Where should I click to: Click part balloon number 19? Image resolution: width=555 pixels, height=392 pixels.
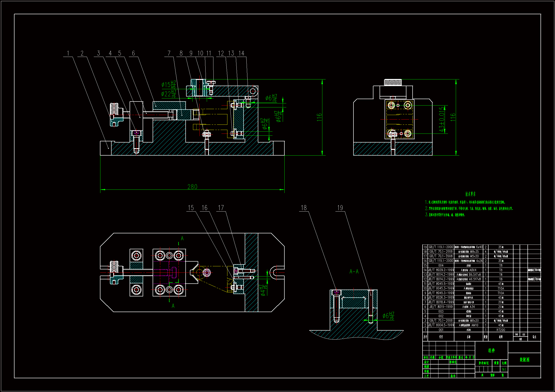click(x=340, y=208)
